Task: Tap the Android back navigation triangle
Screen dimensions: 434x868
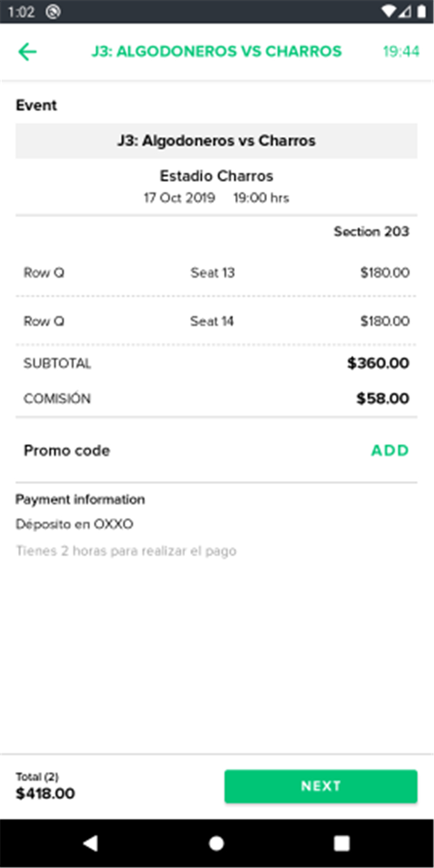Action: [x=90, y=843]
